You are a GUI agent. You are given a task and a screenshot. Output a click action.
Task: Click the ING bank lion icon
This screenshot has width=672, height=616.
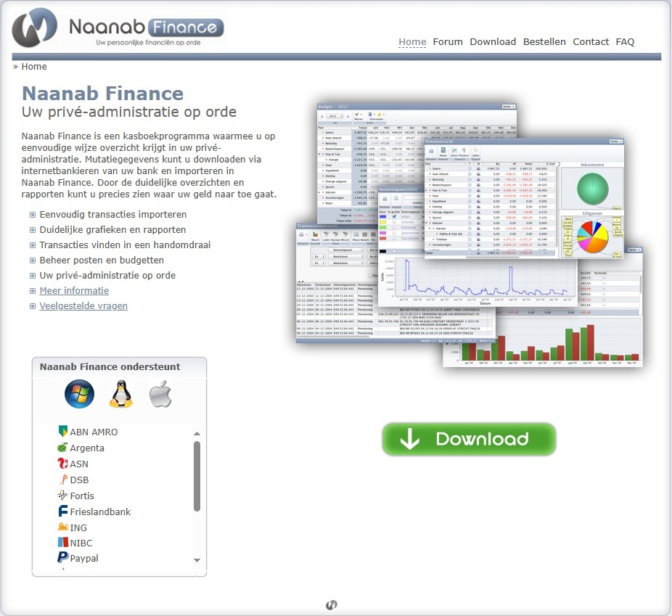coord(62,527)
